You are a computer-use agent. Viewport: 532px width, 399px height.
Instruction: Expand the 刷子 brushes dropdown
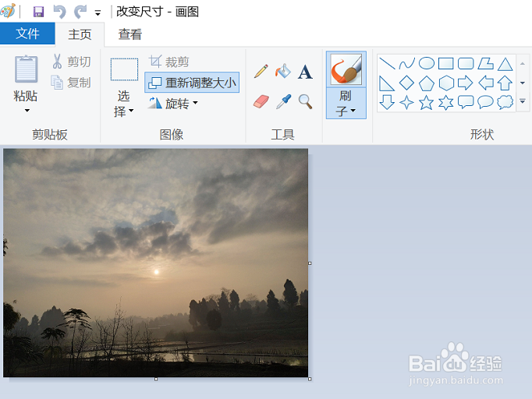click(353, 111)
